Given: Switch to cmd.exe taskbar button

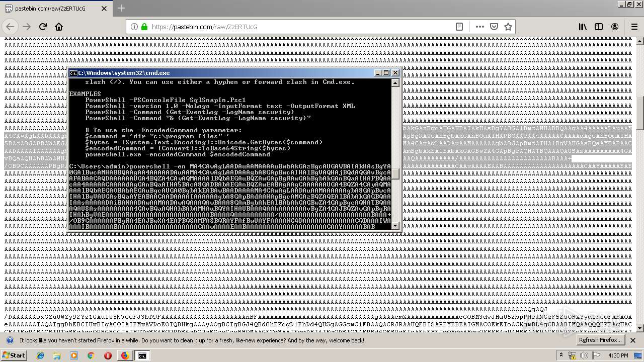Looking at the screenshot, I should coord(142,355).
